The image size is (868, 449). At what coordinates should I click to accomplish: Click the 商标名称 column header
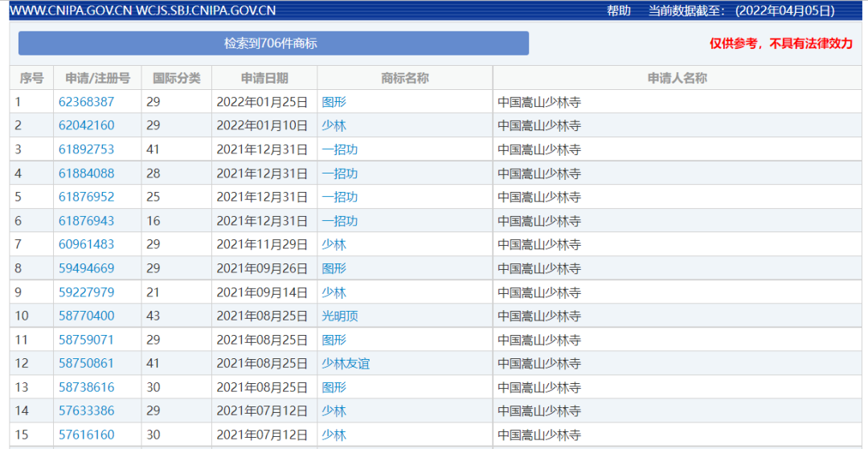[405, 78]
